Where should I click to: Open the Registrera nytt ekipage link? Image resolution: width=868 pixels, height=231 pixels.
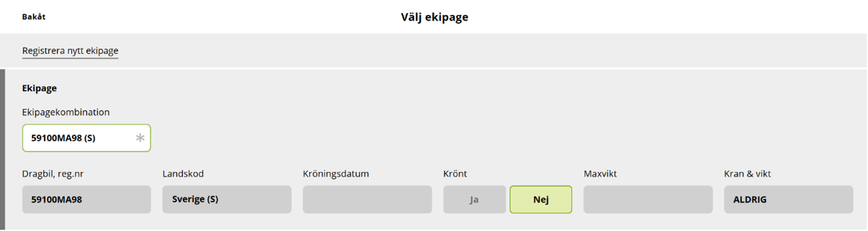coord(70,50)
